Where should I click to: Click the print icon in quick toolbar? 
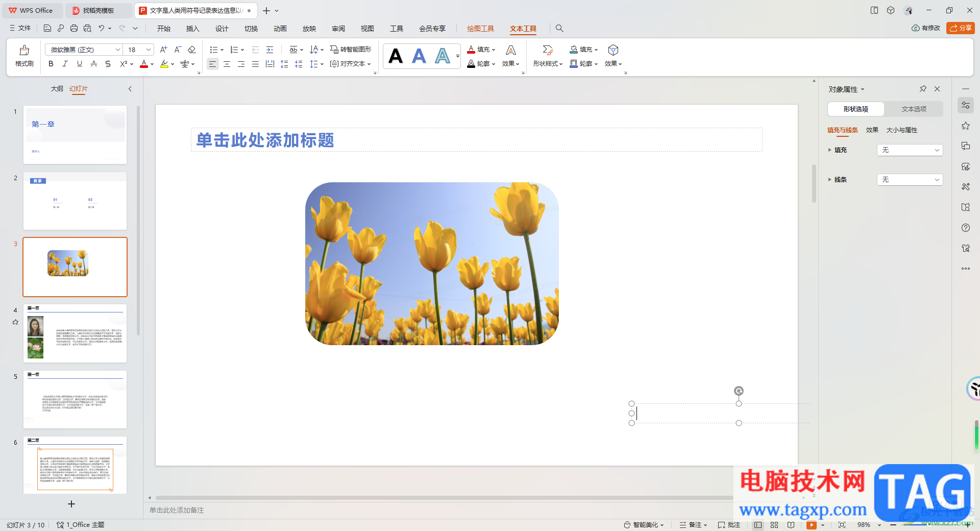tap(74, 29)
